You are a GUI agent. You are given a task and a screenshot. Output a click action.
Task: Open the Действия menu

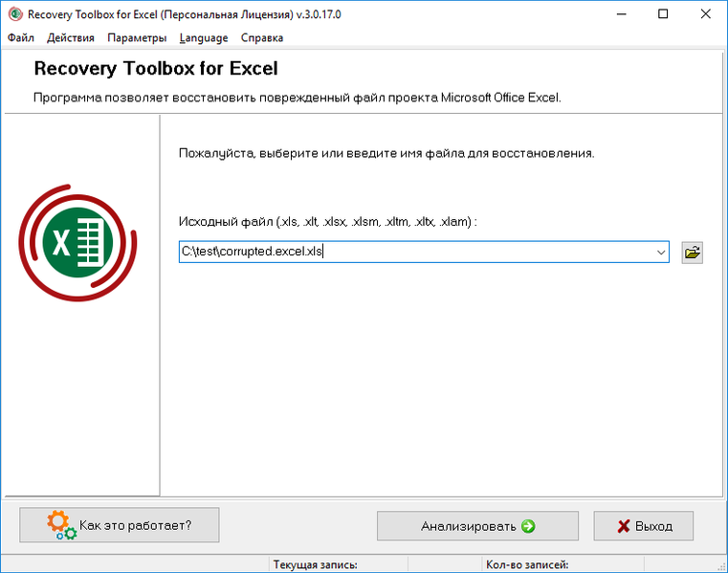(71, 38)
